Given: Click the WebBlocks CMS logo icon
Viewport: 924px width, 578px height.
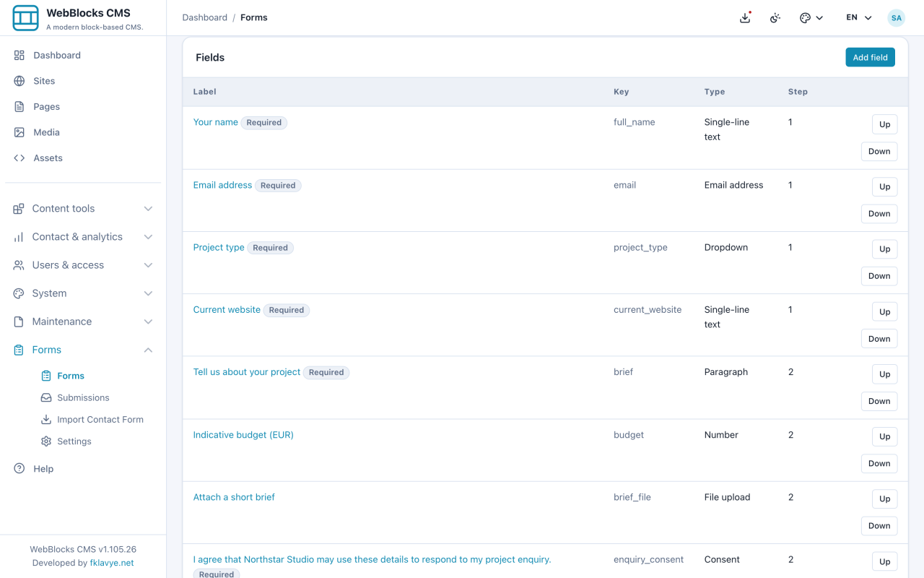Looking at the screenshot, I should pyautogui.click(x=26, y=18).
